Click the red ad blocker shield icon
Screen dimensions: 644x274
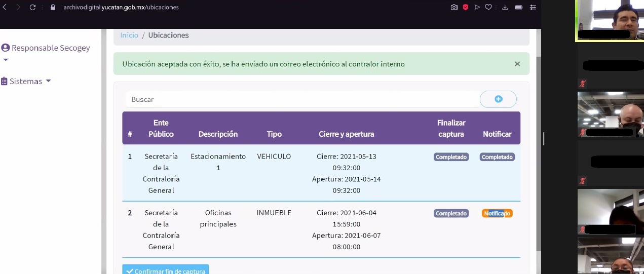coord(466,8)
